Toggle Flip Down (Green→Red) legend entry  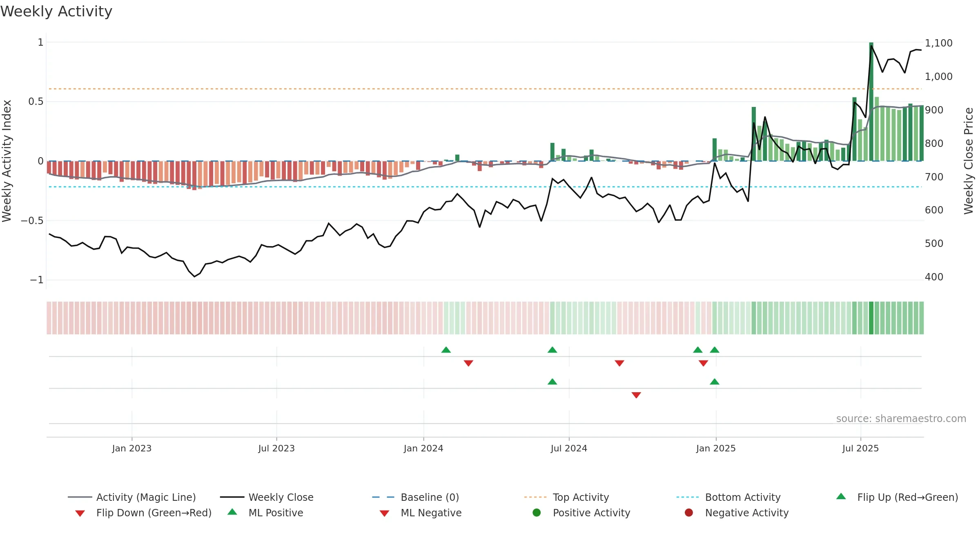click(x=143, y=513)
